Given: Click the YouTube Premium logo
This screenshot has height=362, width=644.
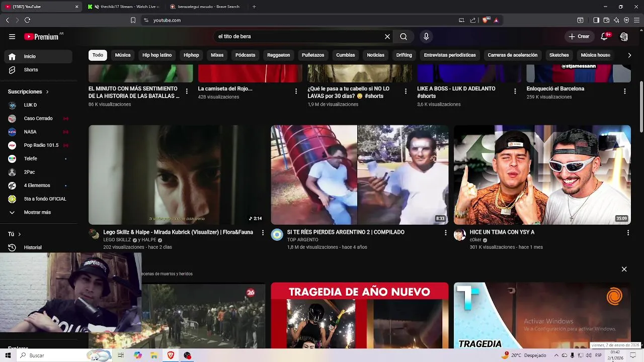Looking at the screenshot, I should pos(41,37).
